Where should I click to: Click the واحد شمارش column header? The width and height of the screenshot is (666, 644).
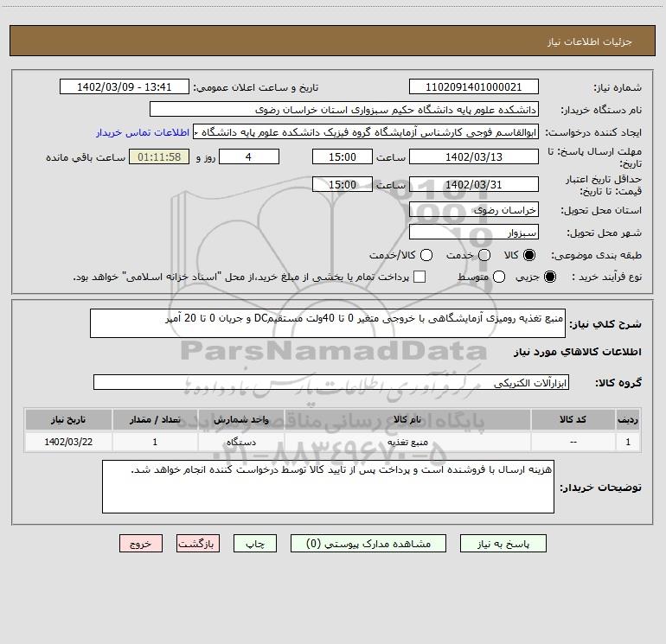click(240, 419)
